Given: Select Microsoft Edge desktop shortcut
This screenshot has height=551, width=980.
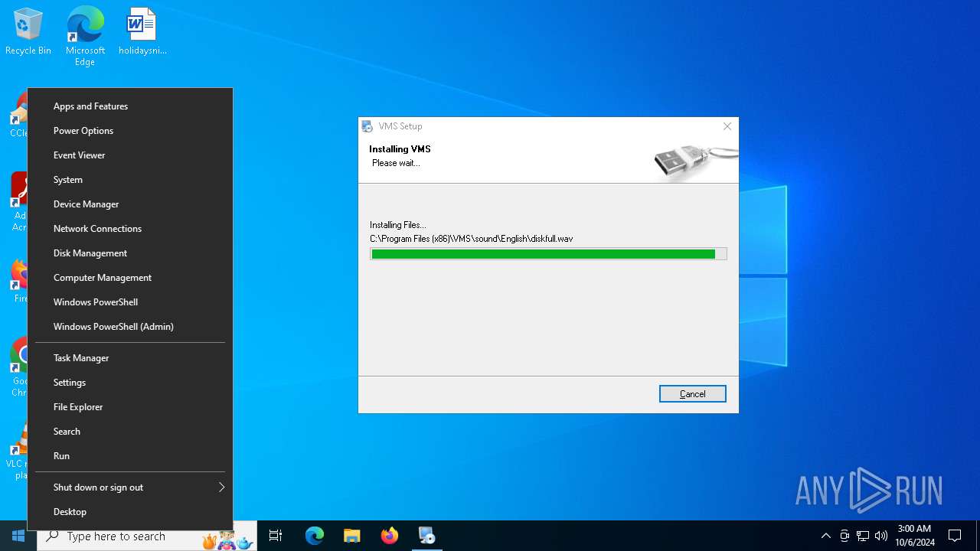Looking at the screenshot, I should [85, 36].
